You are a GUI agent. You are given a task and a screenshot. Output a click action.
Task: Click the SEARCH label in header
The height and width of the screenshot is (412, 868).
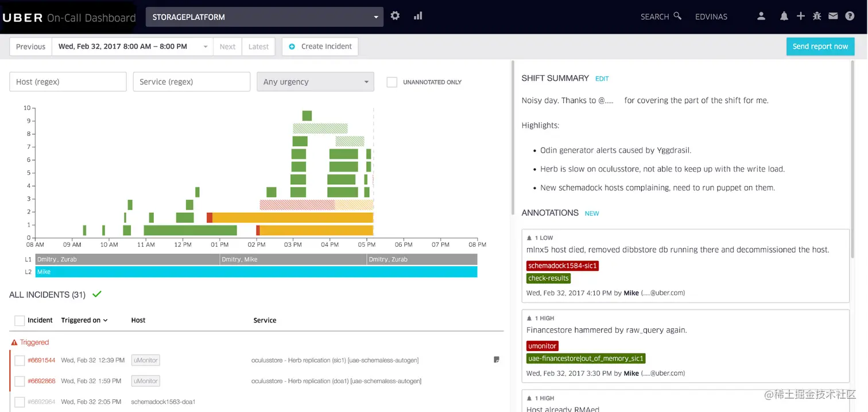click(x=654, y=17)
